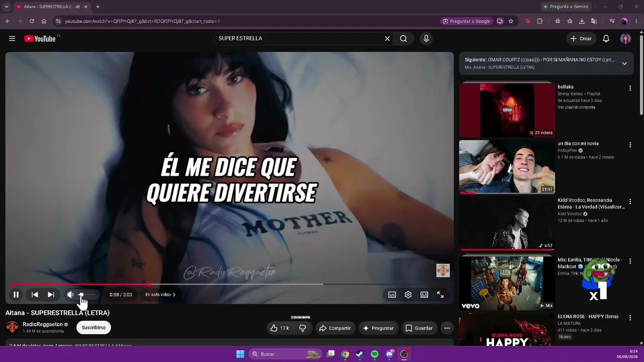Open the Windows Start menu
Screen dimensions: 644x362
240,354
